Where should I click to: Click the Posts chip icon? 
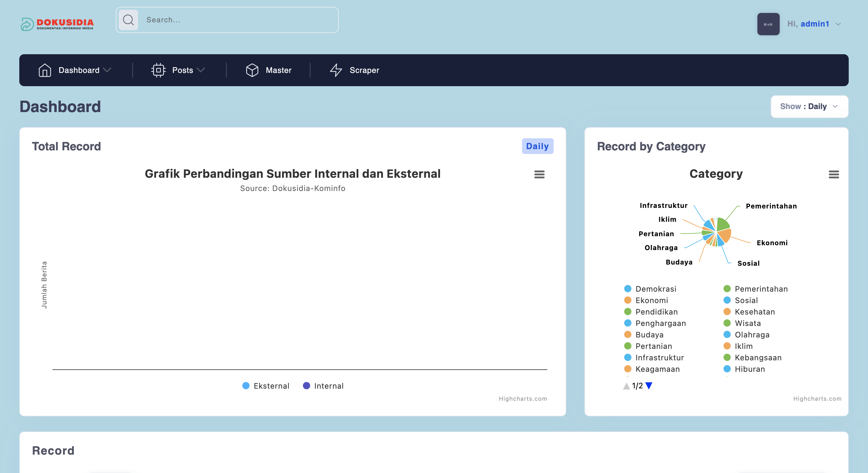point(158,70)
